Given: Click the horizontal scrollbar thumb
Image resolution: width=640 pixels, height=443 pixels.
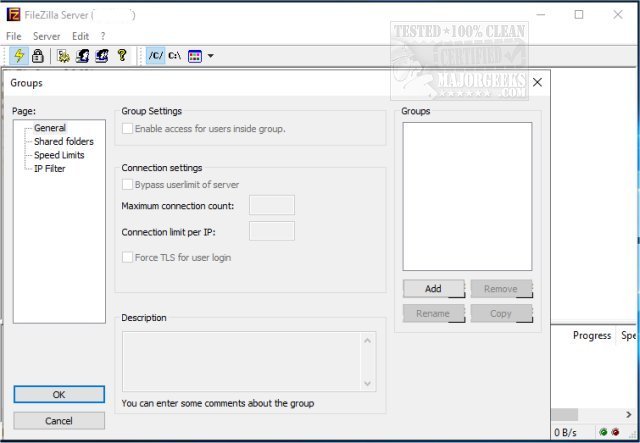Looking at the screenshot, I should tap(564, 414).
